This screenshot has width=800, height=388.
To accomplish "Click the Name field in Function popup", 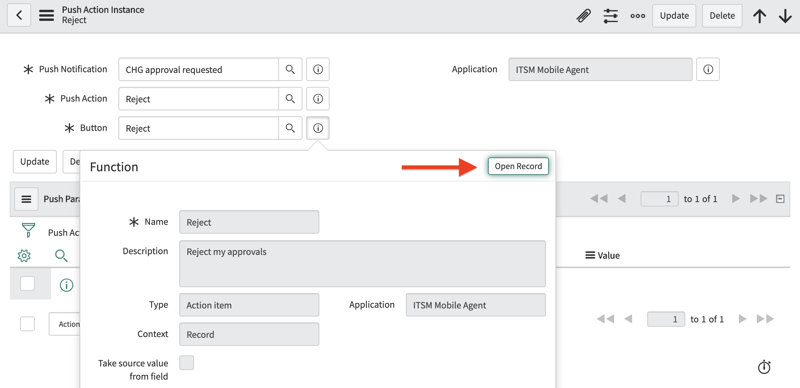I will pyautogui.click(x=249, y=222).
